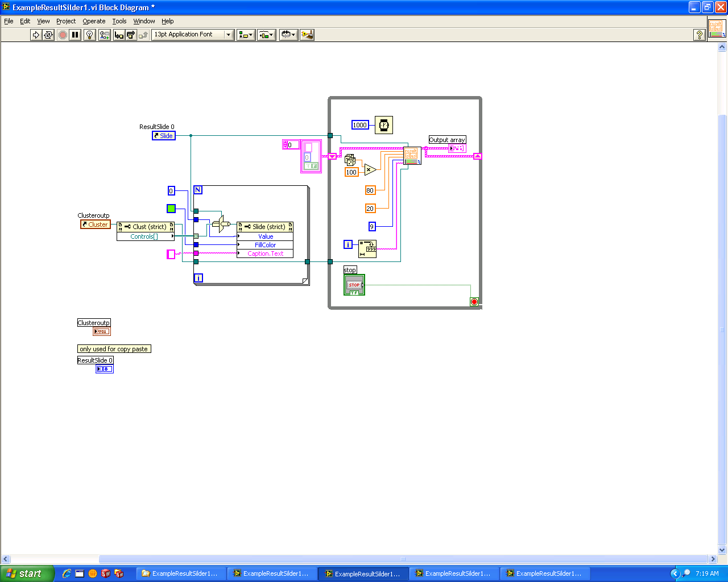The image size is (728, 582).
Task: Click the Clean Up Diagram broom icon
Action: coord(307,35)
